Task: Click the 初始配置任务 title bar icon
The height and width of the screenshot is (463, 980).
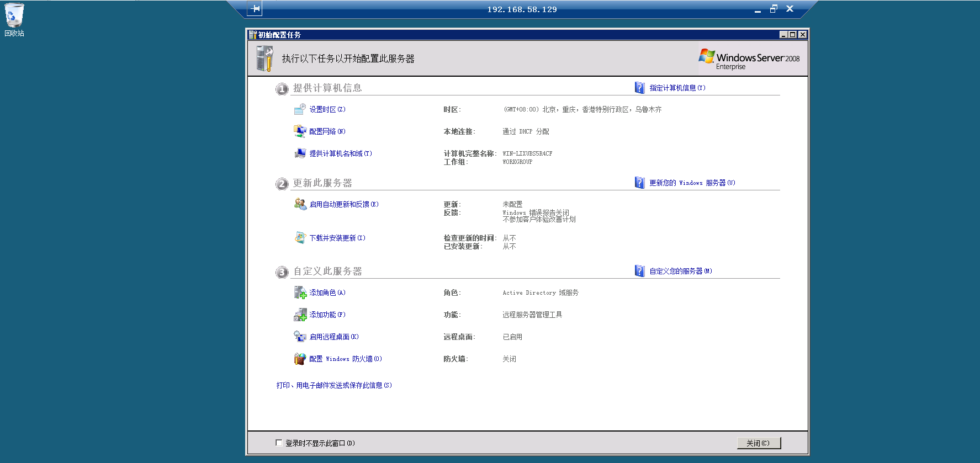Action: (x=253, y=35)
